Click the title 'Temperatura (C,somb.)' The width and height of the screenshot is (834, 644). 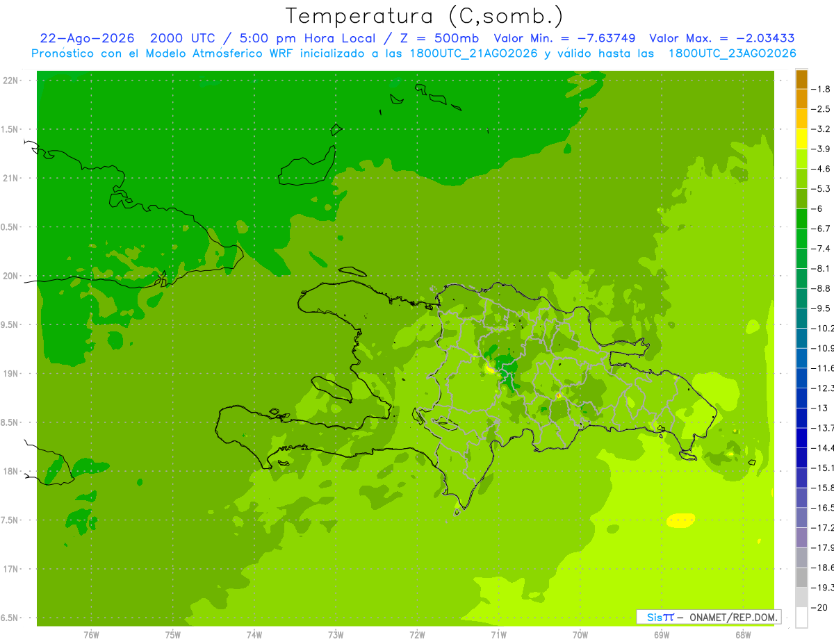coord(424,15)
